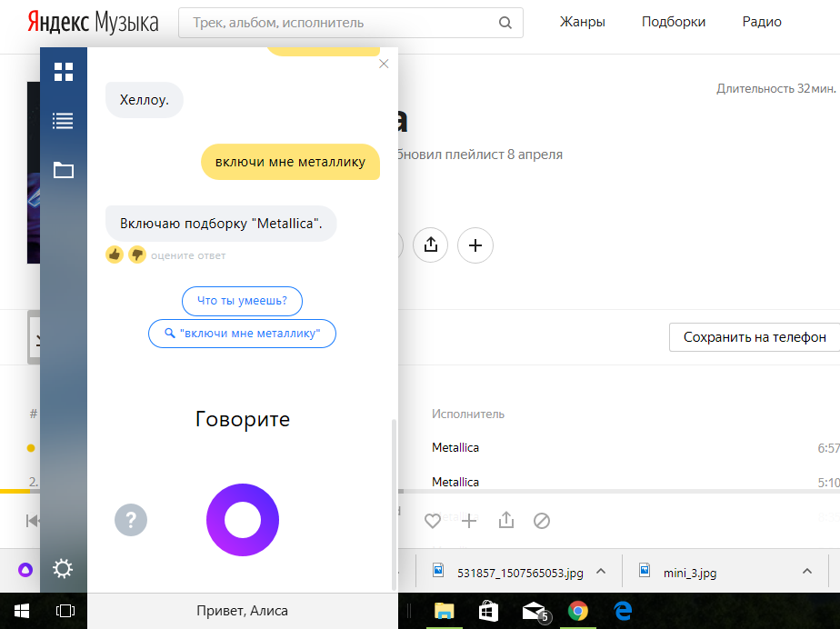This screenshot has width=840, height=629.
Task: Block the current track with ban icon
Action: coord(542,520)
